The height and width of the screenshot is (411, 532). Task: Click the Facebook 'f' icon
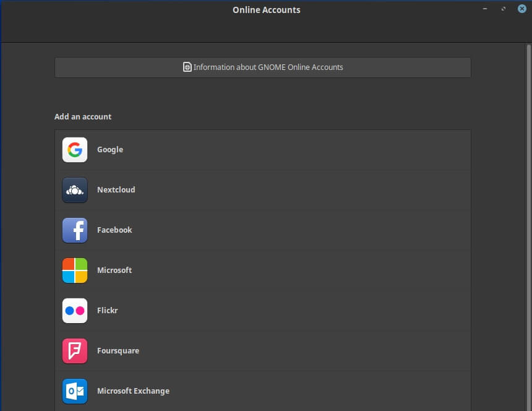click(x=75, y=230)
